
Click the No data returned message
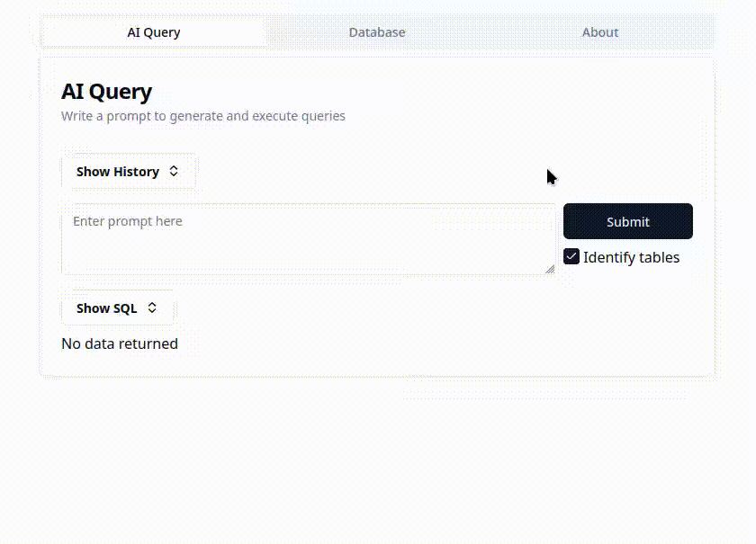click(120, 343)
